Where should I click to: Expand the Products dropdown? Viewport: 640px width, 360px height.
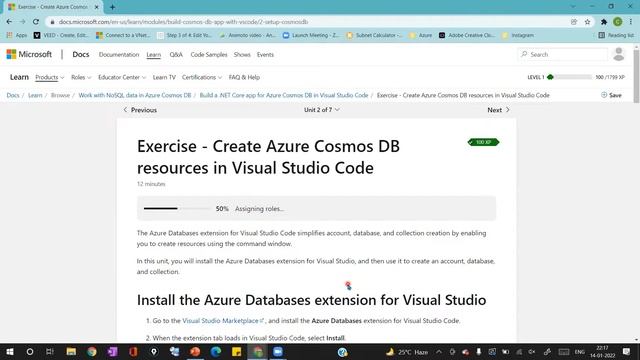click(x=49, y=77)
